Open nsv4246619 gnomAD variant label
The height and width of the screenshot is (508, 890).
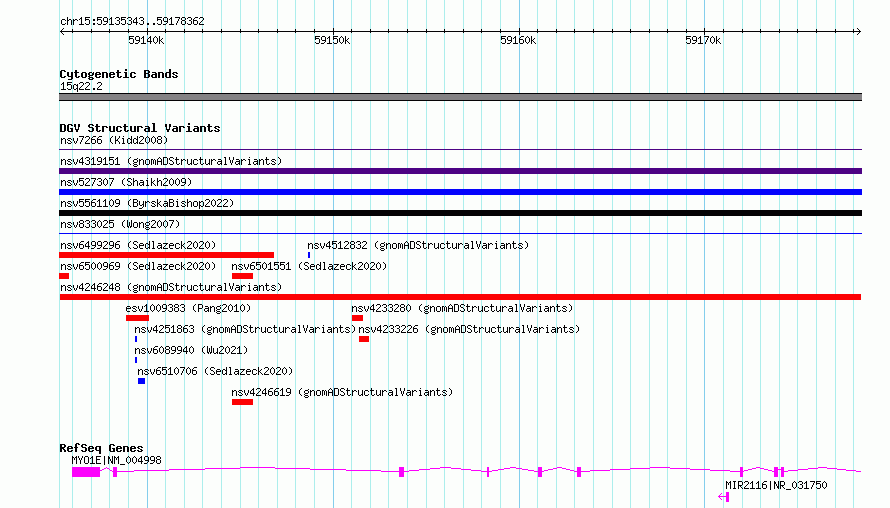pyautogui.click(x=342, y=392)
